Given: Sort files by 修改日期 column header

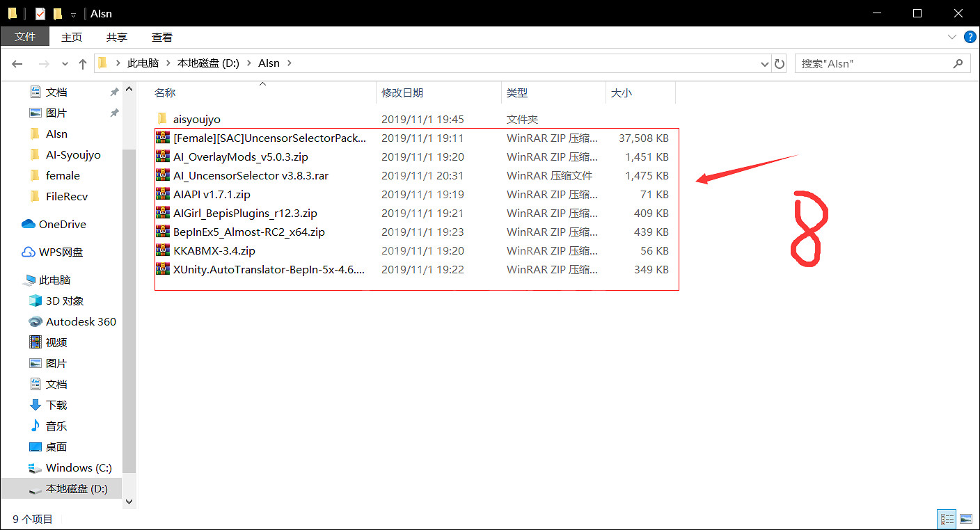Looking at the screenshot, I should pos(402,93).
